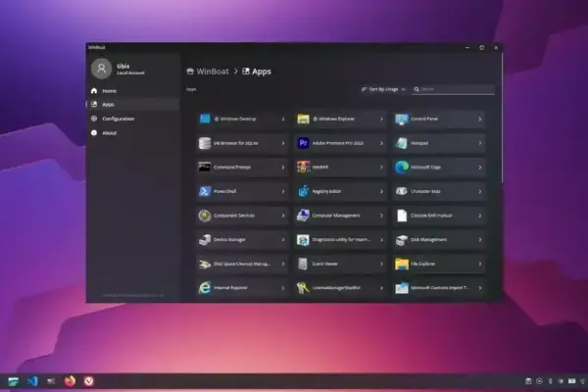Open Configuration in the sidebar
This screenshot has width=588, height=392.
pos(133,119)
